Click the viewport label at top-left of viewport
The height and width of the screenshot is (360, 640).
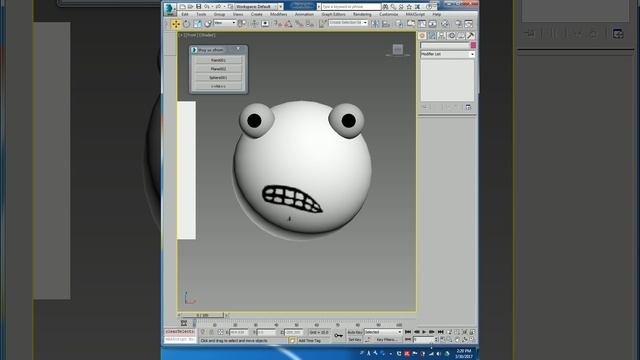[197, 35]
